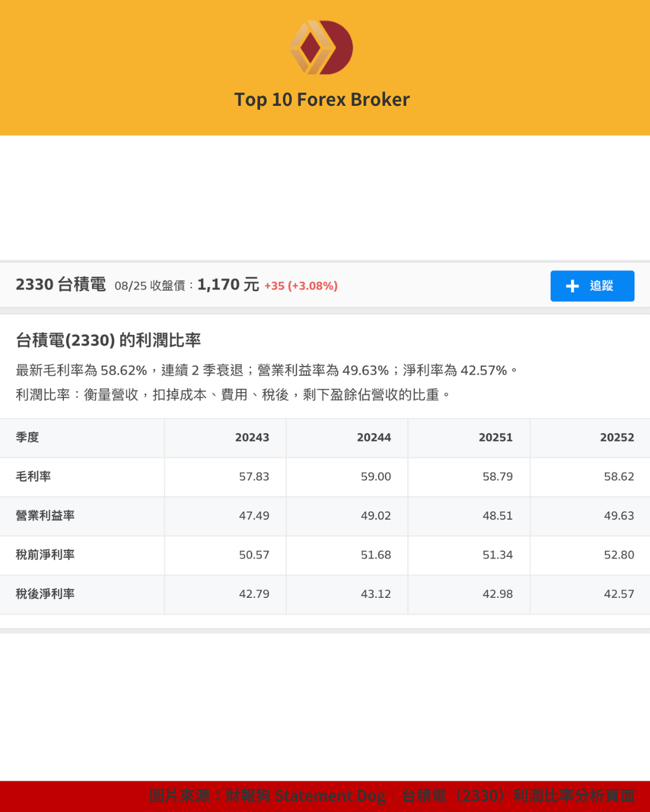Click pre-tax margin value 50.57
650x812 pixels.
coord(254,555)
